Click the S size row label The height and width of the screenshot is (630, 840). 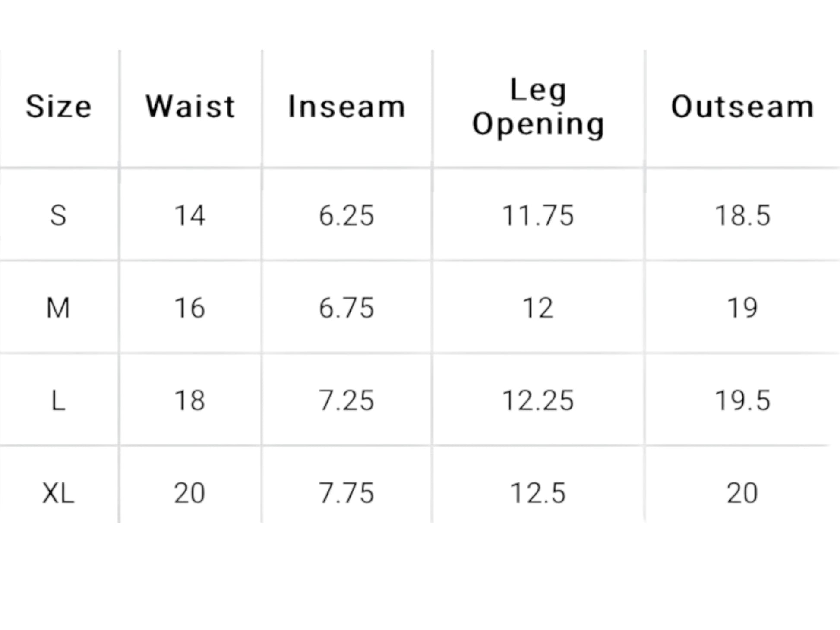(x=58, y=215)
